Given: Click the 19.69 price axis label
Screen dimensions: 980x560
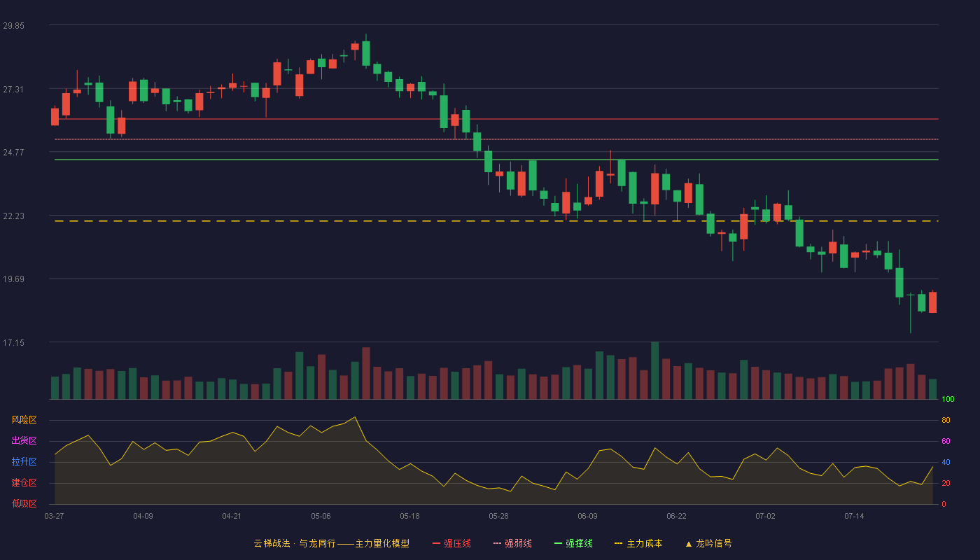Looking at the screenshot, I should point(14,279).
